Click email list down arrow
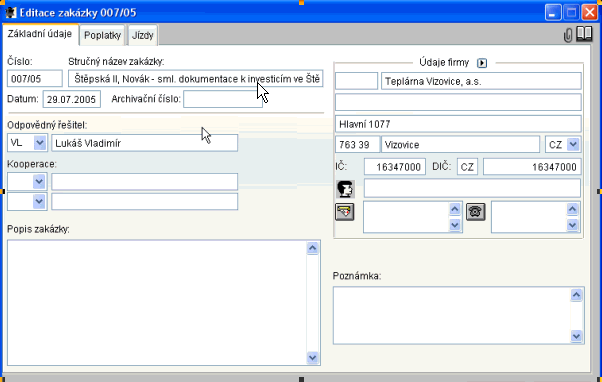 455,225
